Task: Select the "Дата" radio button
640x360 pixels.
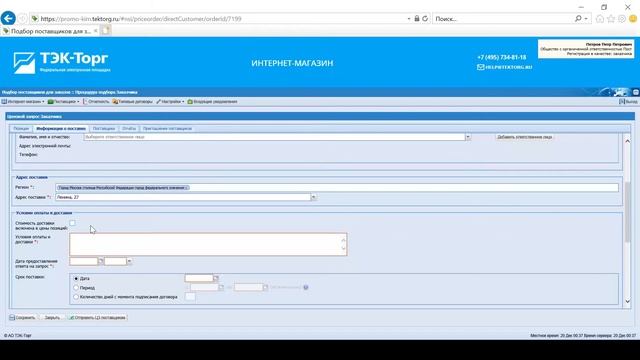Action: pos(76,278)
